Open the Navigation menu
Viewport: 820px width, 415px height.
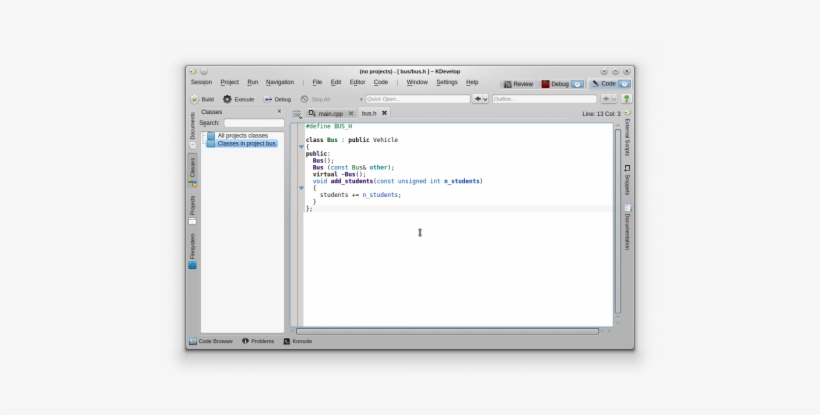point(280,82)
